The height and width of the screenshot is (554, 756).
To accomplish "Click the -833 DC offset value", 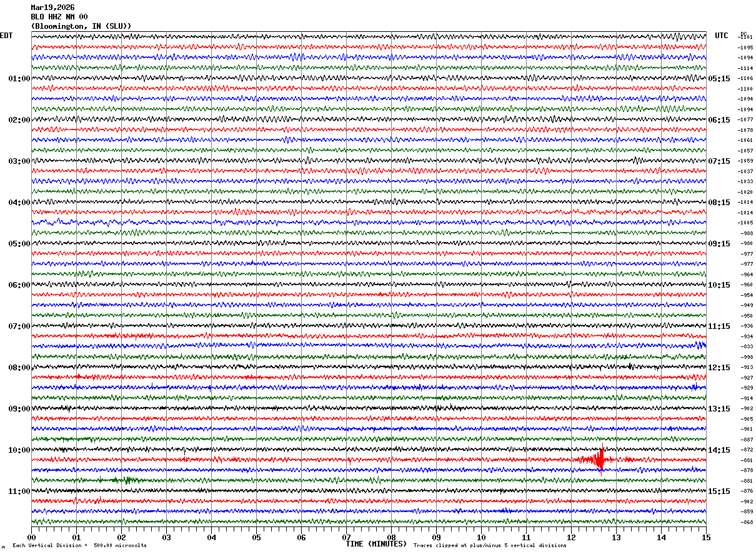I will 747,346.
